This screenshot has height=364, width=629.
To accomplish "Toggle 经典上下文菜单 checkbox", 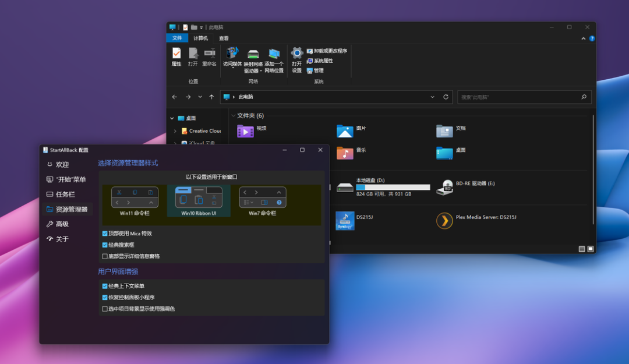I will click(x=105, y=286).
